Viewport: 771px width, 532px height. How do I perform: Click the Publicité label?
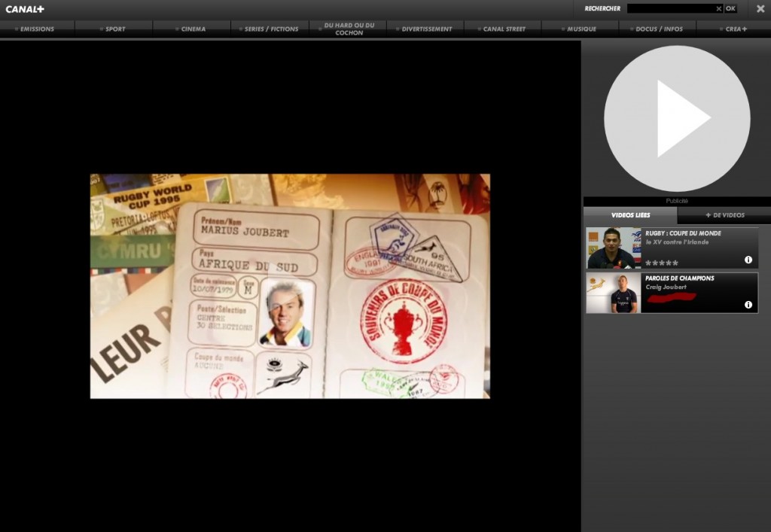pyautogui.click(x=677, y=201)
